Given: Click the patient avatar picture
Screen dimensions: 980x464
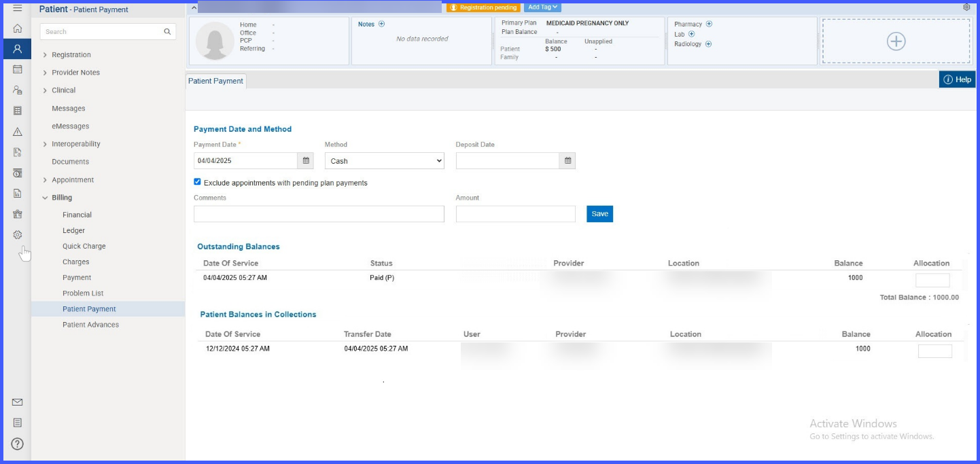Looking at the screenshot, I should pos(215,41).
